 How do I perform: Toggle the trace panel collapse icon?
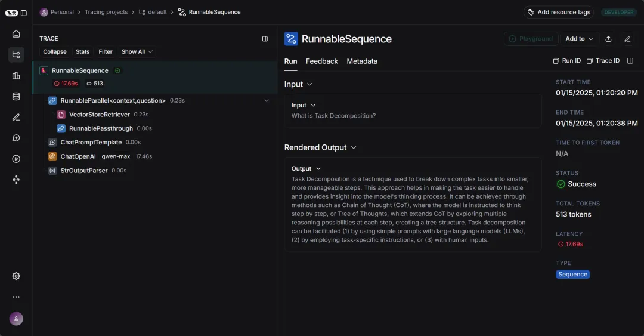click(x=265, y=39)
